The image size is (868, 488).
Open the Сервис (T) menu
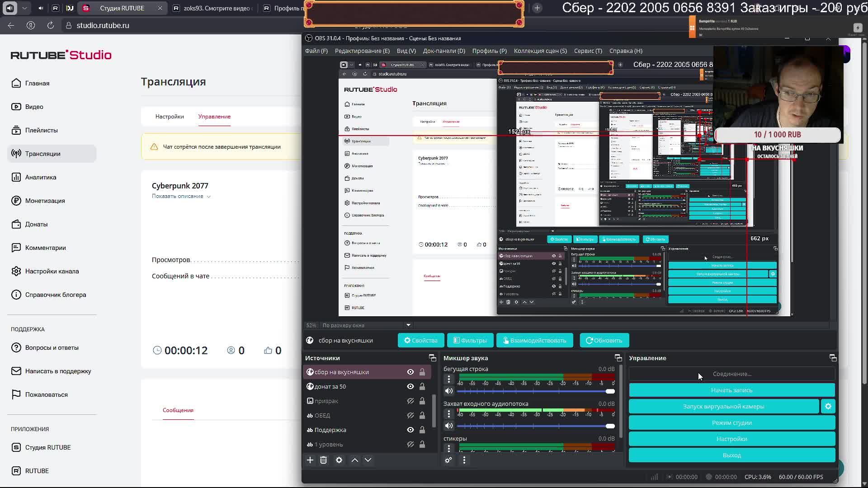(588, 51)
